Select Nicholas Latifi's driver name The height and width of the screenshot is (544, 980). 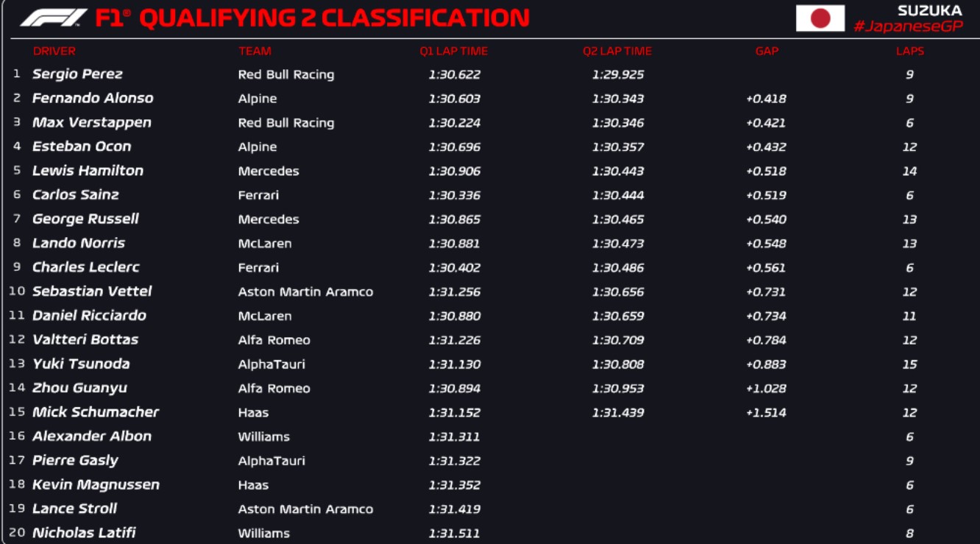(x=84, y=533)
